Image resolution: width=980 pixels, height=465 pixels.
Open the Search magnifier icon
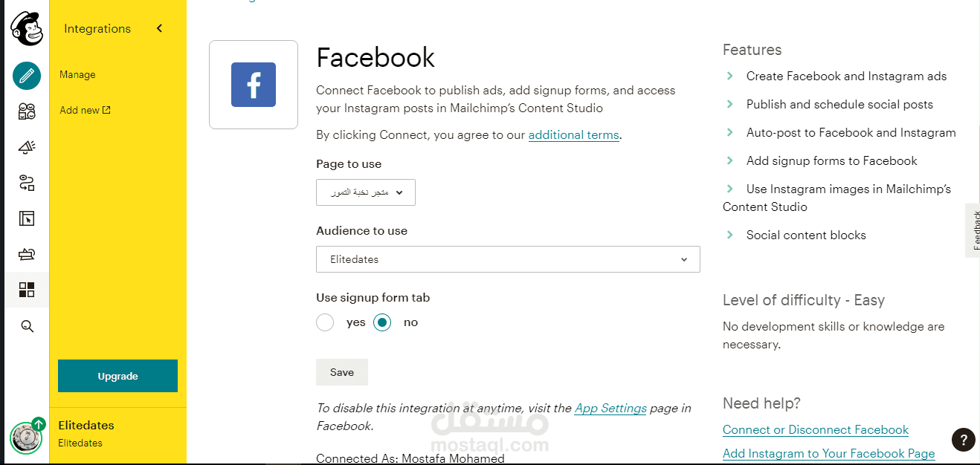28,326
